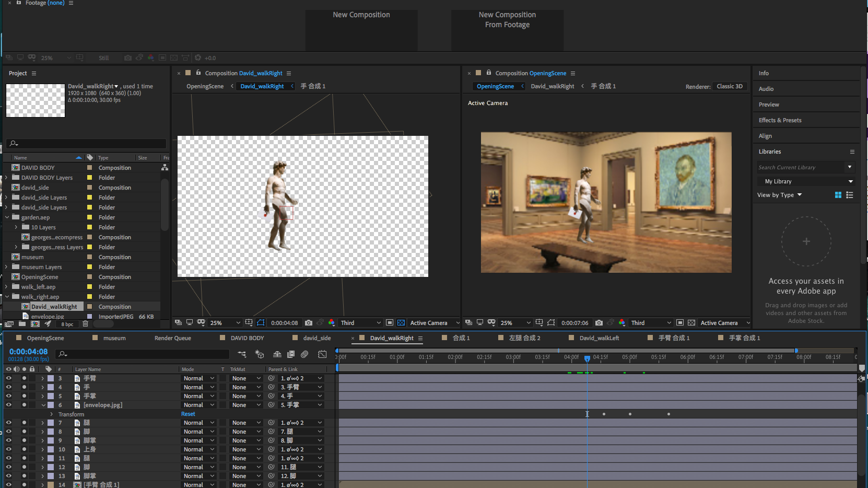Click Reset link for Transform

point(188,414)
